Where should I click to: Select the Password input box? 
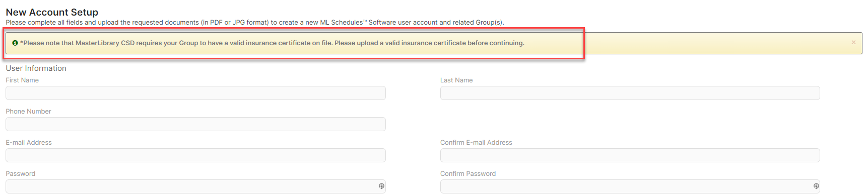(x=195, y=186)
